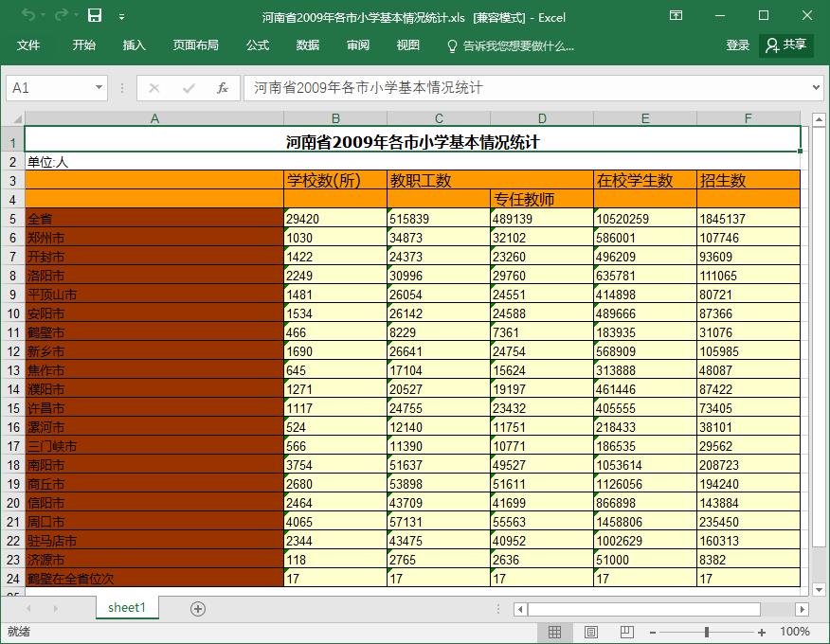Click the zoom slider handle
Viewport: 830px width, 644px height.
[x=707, y=633]
